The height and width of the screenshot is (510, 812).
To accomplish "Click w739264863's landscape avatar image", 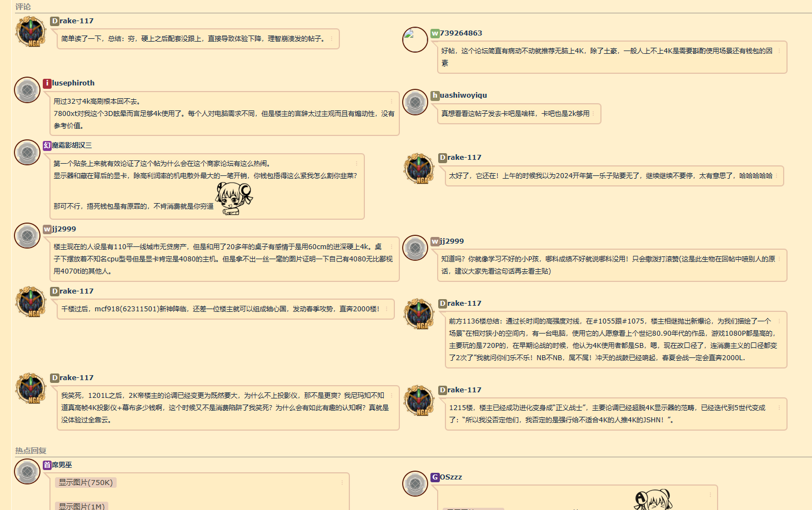I will [414, 39].
